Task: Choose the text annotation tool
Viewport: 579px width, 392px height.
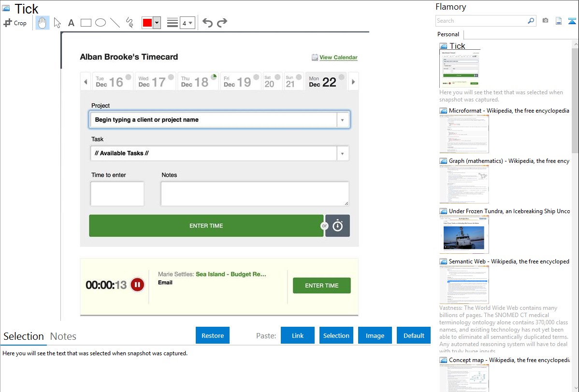Action: coord(71,23)
